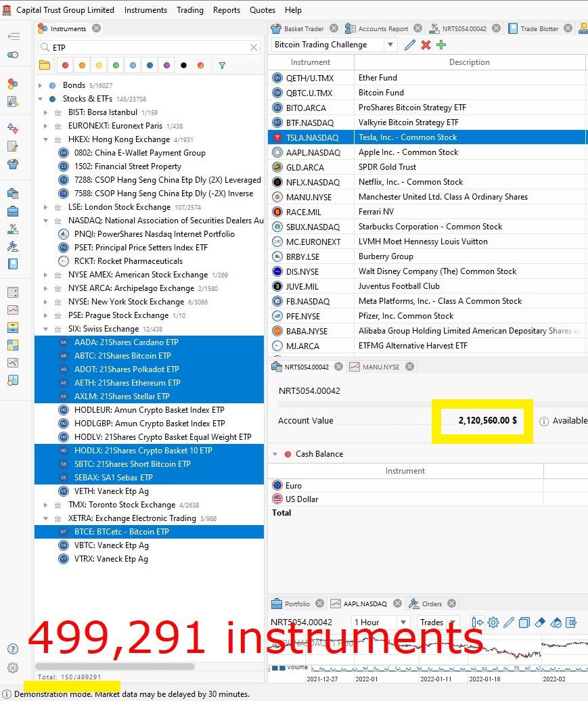Open the sidebar Instruments icon
This screenshot has width=588, height=701.
tap(13, 84)
